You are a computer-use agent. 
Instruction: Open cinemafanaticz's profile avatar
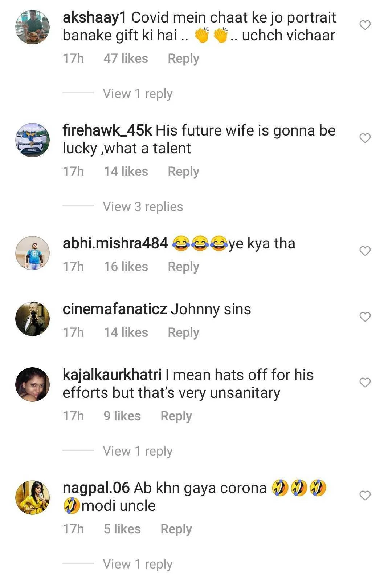[33, 319]
